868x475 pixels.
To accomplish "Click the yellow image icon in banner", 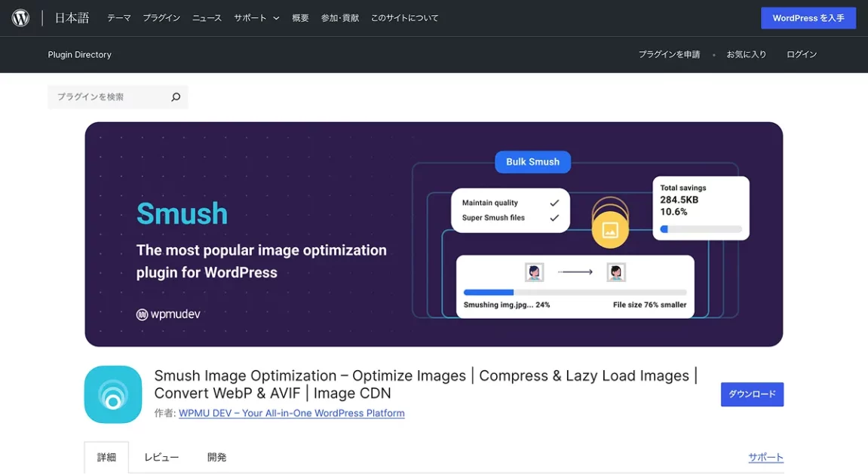I will [610, 229].
